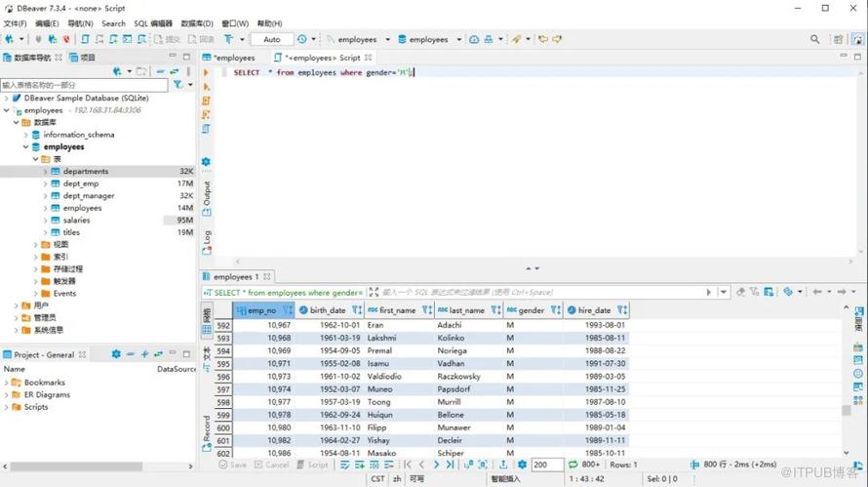
Task: Click execute SQL script icon in editor sidebar
Action: click(x=206, y=101)
